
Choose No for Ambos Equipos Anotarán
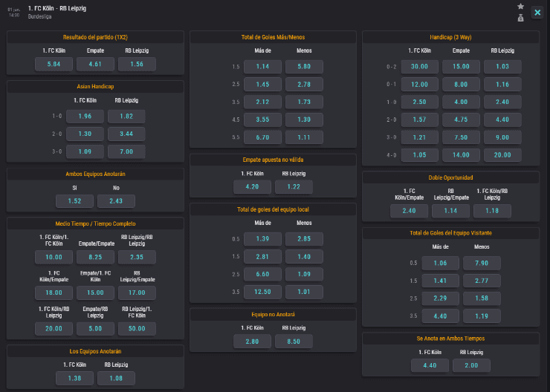116,201
